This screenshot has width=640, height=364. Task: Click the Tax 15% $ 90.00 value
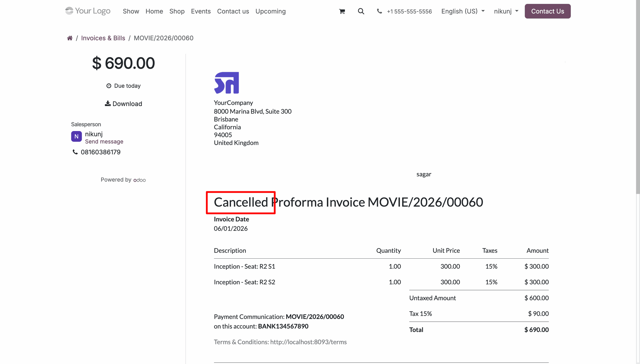pos(538,314)
